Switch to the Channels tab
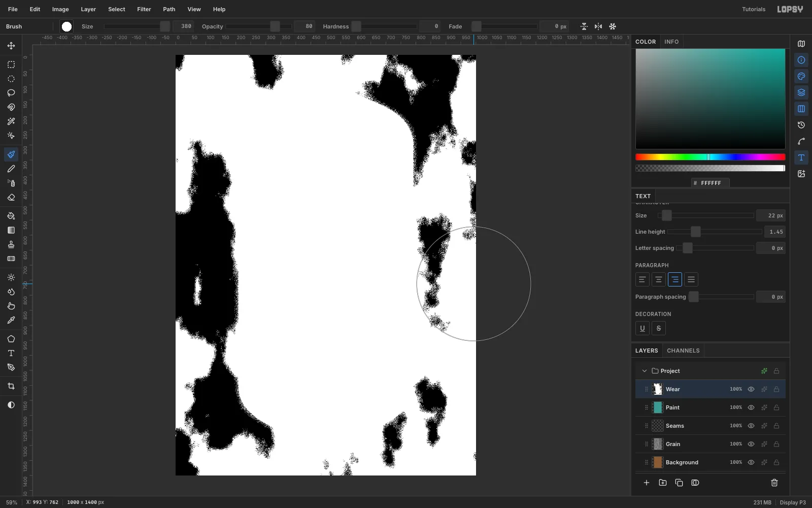 pyautogui.click(x=683, y=351)
